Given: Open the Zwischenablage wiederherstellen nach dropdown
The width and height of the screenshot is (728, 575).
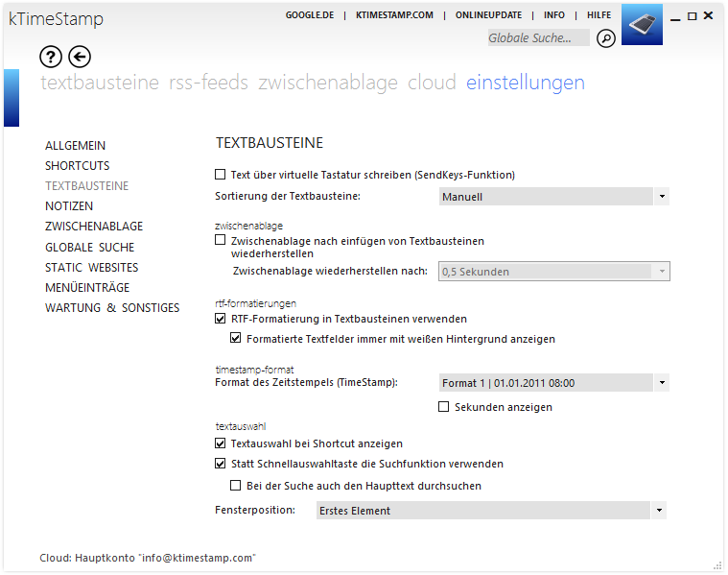Looking at the screenshot, I should [553, 272].
